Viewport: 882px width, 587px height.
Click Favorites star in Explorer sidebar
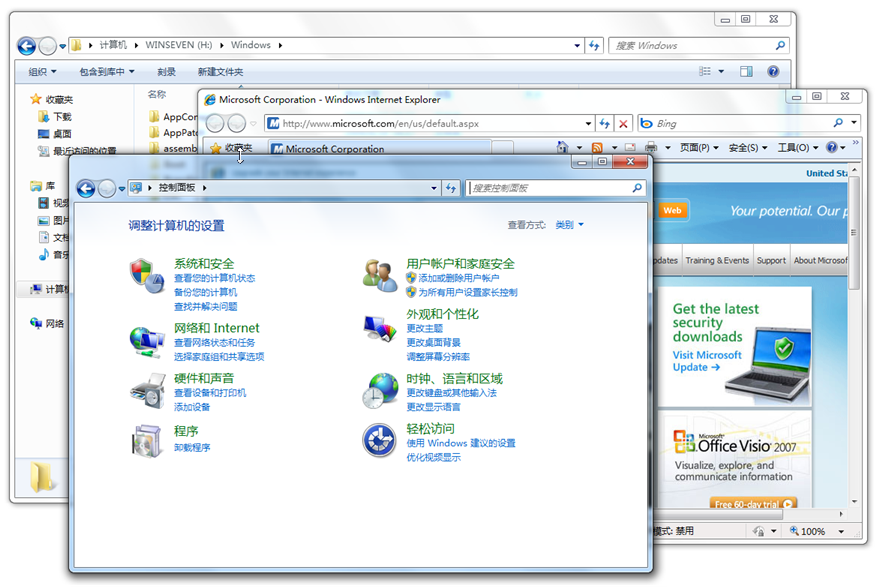[x=36, y=99]
